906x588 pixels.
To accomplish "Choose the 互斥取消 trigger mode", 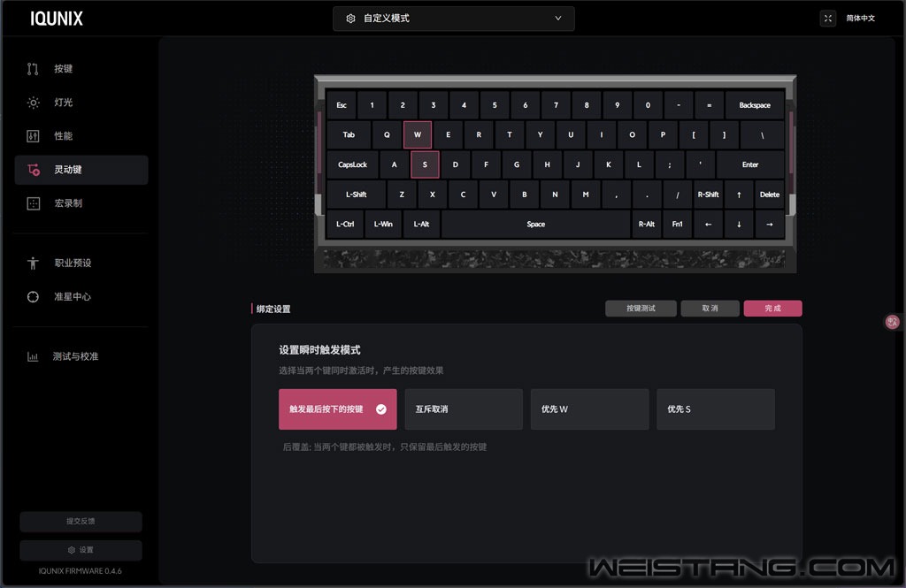I will (x=464, y=409).
